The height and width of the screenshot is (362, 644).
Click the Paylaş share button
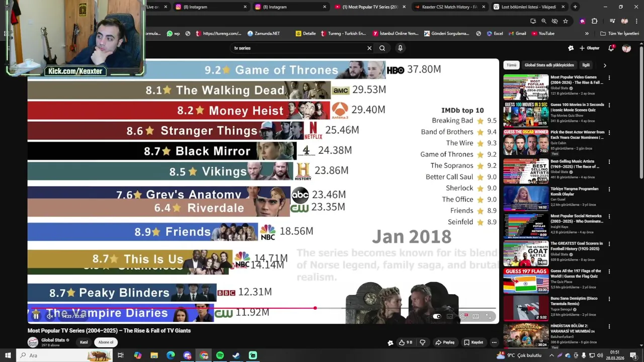pyautogui.click(x=445, y=342)
